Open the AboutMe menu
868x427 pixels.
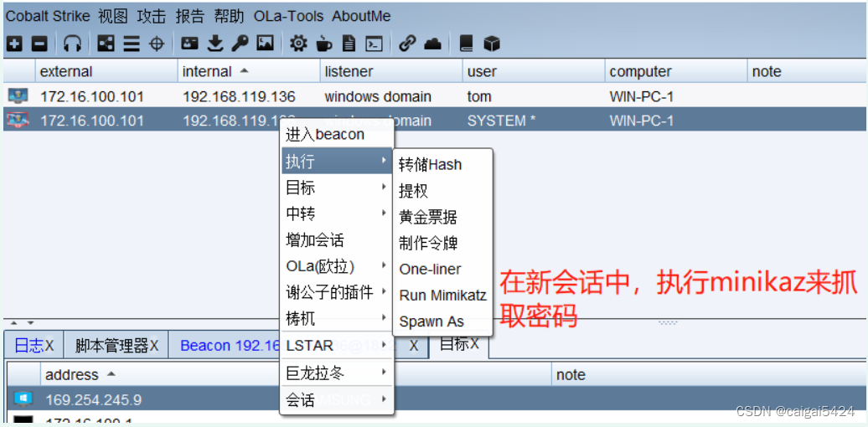click(x=361, y=17)
